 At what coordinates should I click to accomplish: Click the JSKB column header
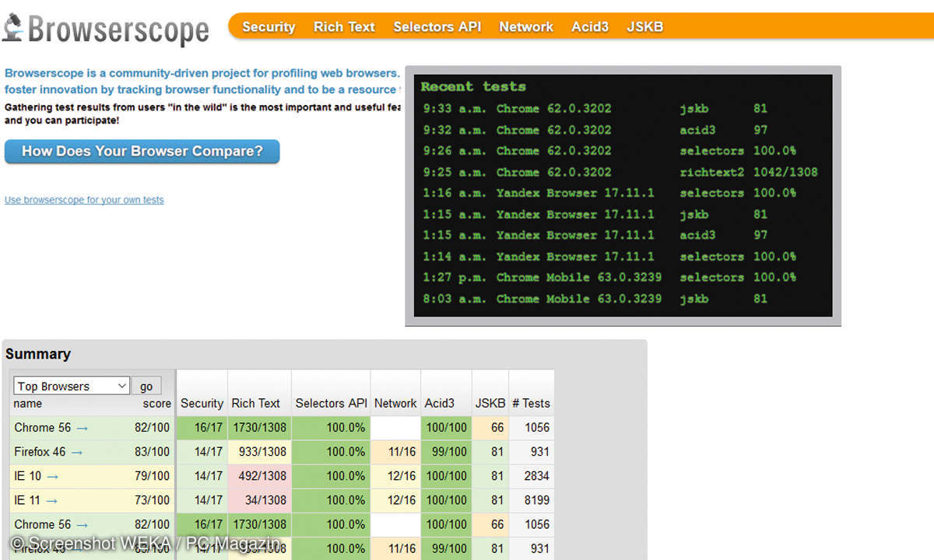pos(490,403)
